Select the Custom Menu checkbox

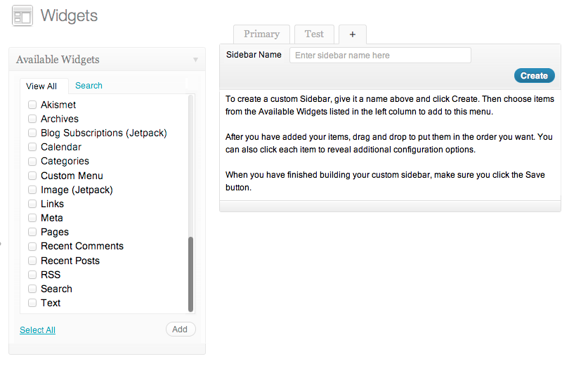coord(32,176)
